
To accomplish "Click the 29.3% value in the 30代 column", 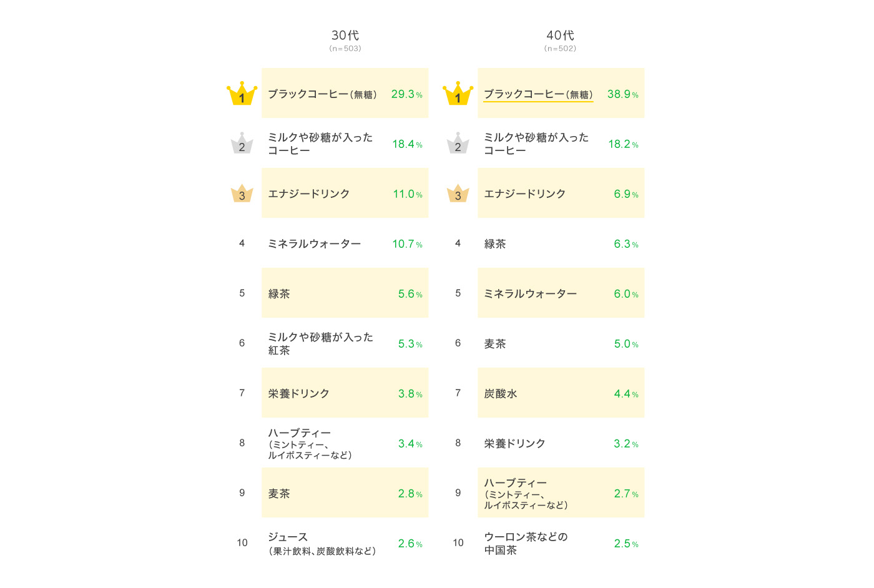I will [x=406, y=94].
